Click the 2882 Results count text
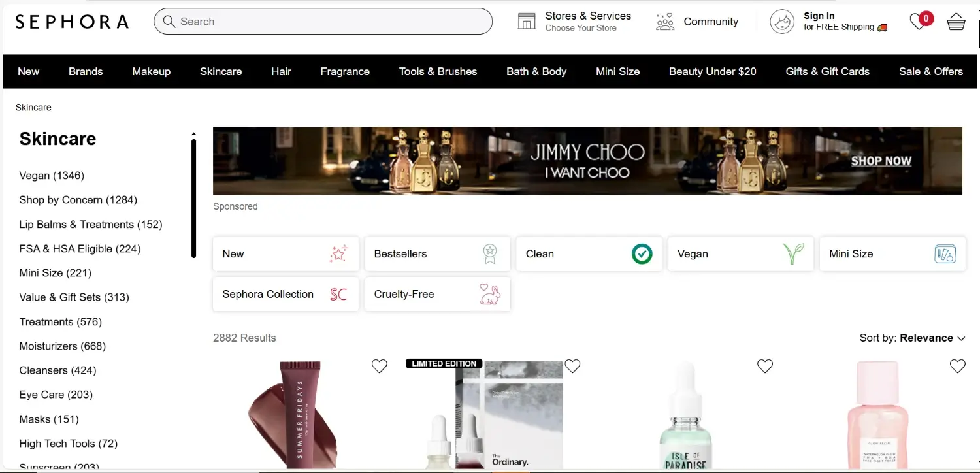 point(244,338)
